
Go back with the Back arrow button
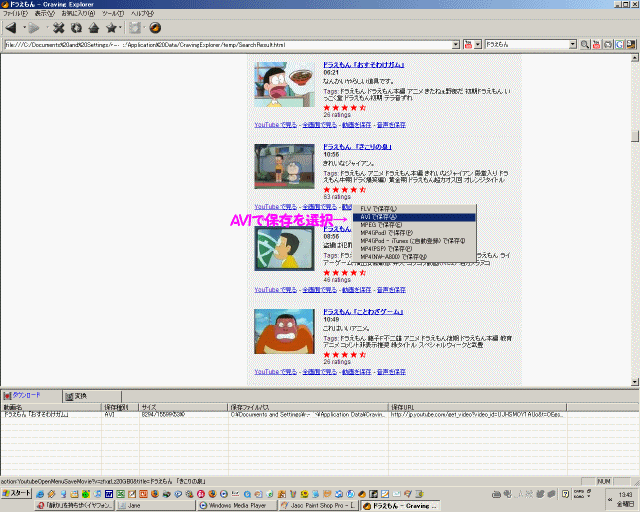pyautogui.click(x=11, y=28)
